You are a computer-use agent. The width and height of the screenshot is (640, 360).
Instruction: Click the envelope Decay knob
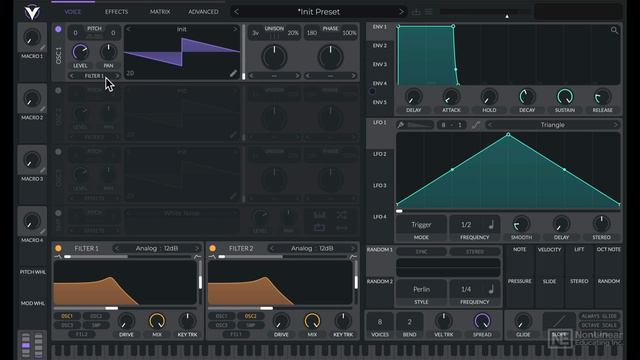pos(527,97)
